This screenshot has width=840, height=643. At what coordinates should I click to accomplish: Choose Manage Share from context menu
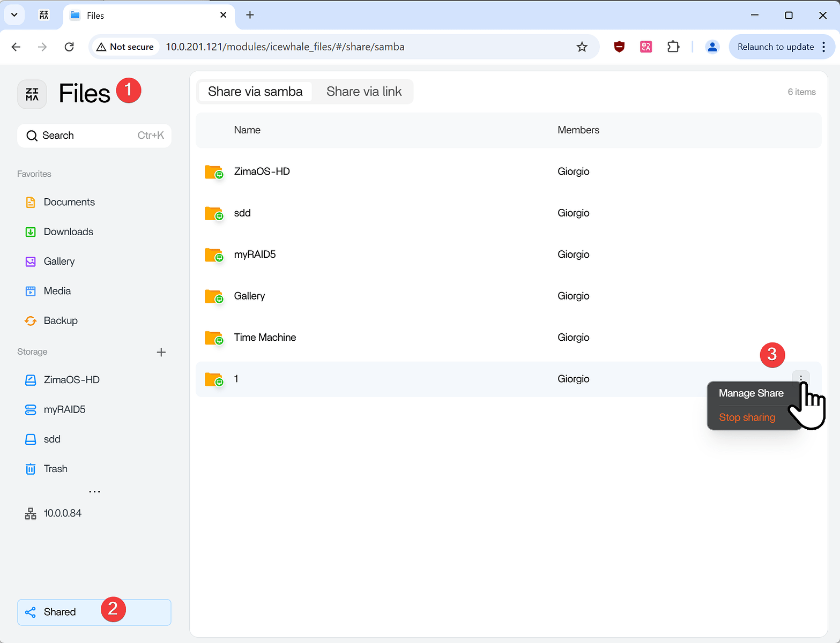[751, 393]
